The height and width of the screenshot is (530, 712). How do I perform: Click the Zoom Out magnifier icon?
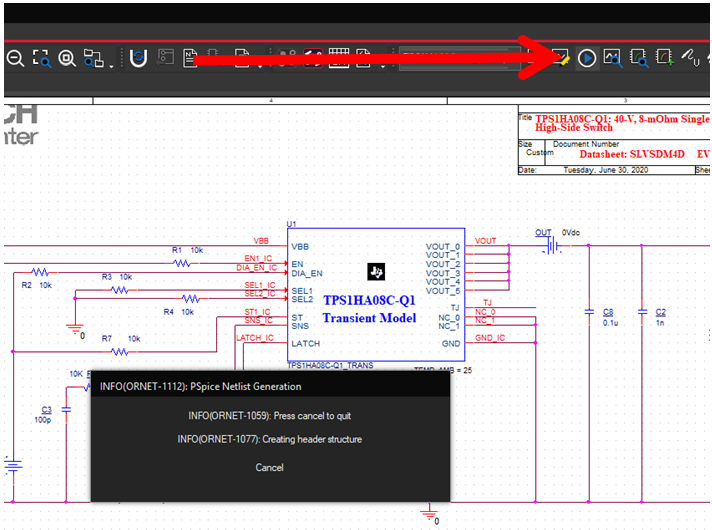15,58
